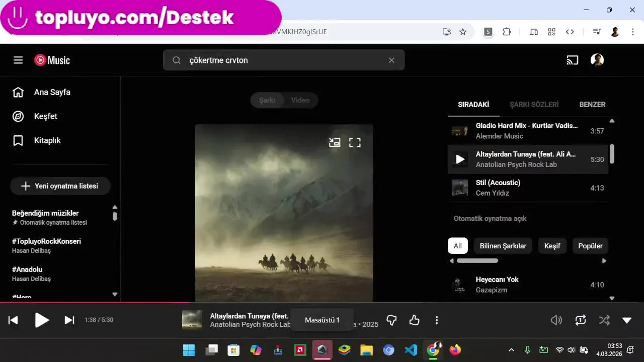The image size is (644, 362).
Task: Click right arrow of chip scrollbar
Action: 604,261
